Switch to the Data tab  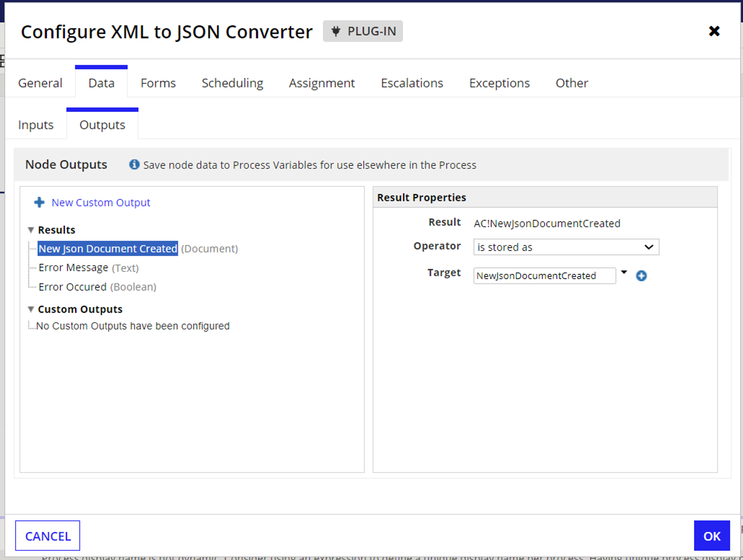coord(101,83)
